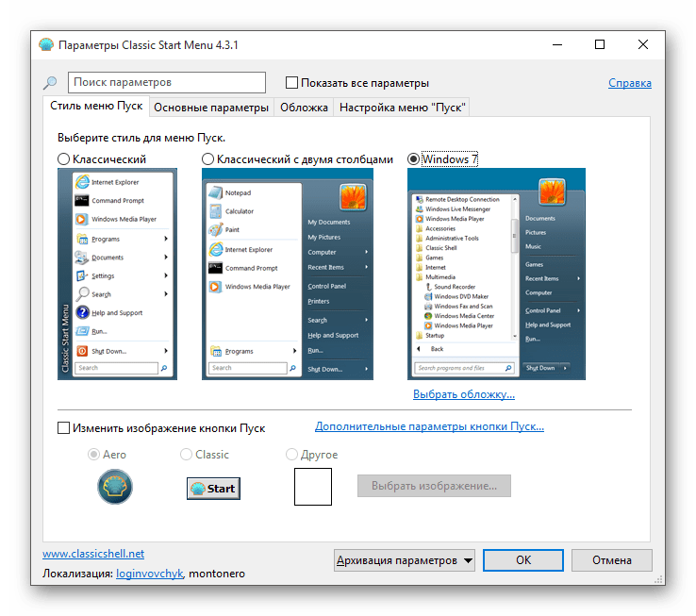Click the Classic Start Menu shell title icon
Viewport: 696px width, 616px height.
[46, 45]
